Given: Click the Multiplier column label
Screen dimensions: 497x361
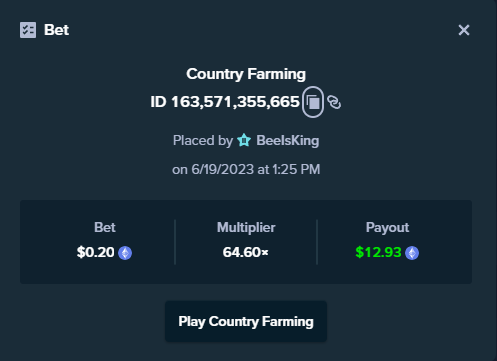Looking at the screenshot, I should pos(246,227).
